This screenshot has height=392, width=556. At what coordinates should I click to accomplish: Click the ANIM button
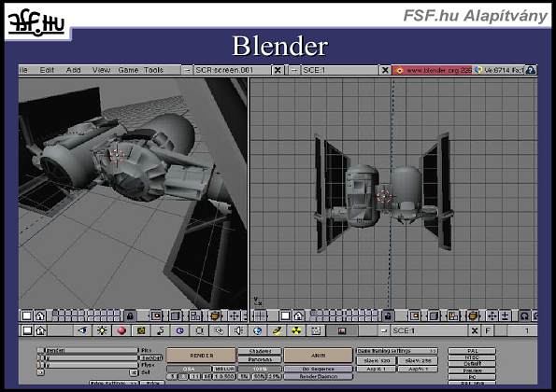(318, 356)
